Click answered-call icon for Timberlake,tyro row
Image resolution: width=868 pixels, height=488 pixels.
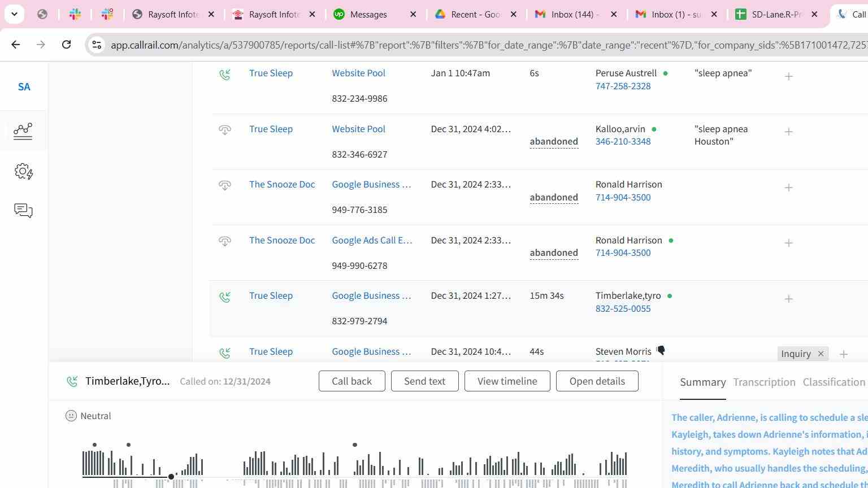[x=225, y=297]
